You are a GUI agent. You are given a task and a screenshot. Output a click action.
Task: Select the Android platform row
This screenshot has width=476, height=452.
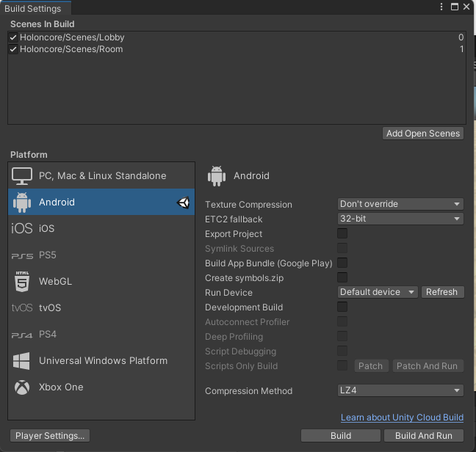[101, 203]
